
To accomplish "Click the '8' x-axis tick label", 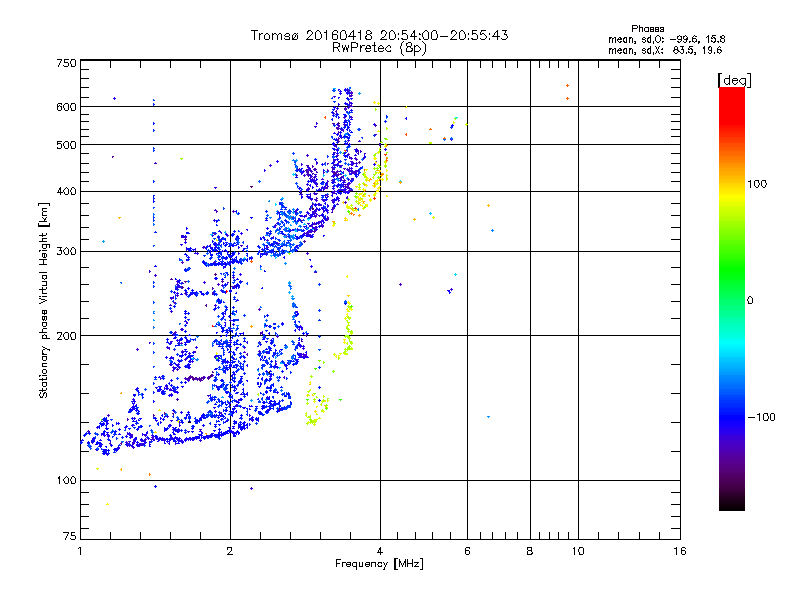I will coord(530,551).
